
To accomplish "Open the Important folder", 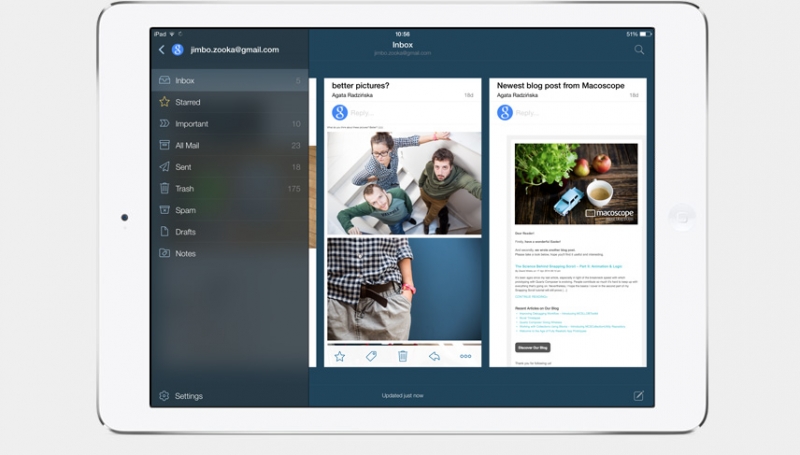I will click(230, 123).
